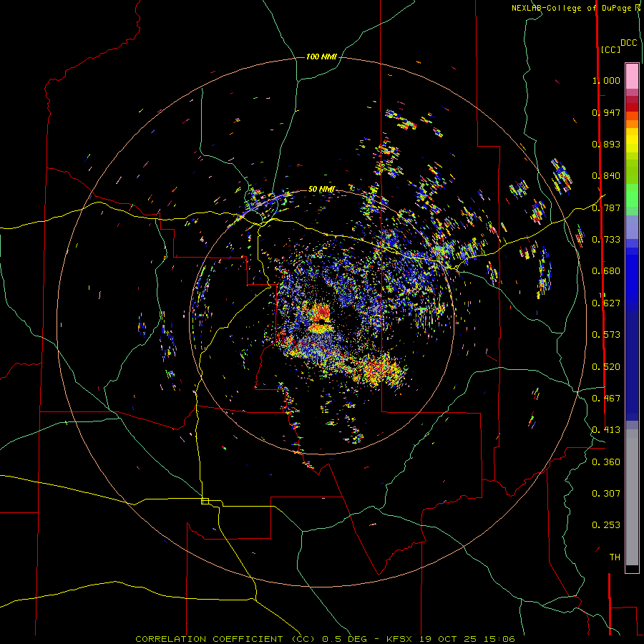The image size is (644, 644).
Task: Click the "[CC]" units label above the scale
Action: tap(610, 49)
